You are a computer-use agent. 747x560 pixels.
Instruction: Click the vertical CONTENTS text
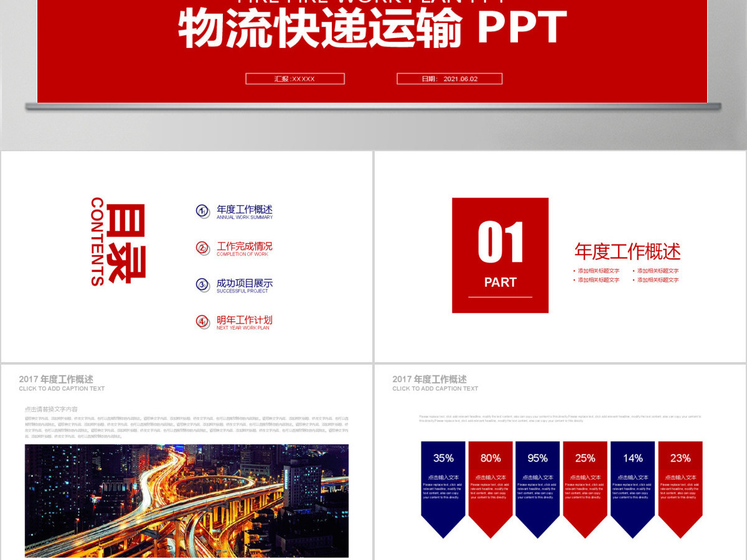(x=97, y=241)
